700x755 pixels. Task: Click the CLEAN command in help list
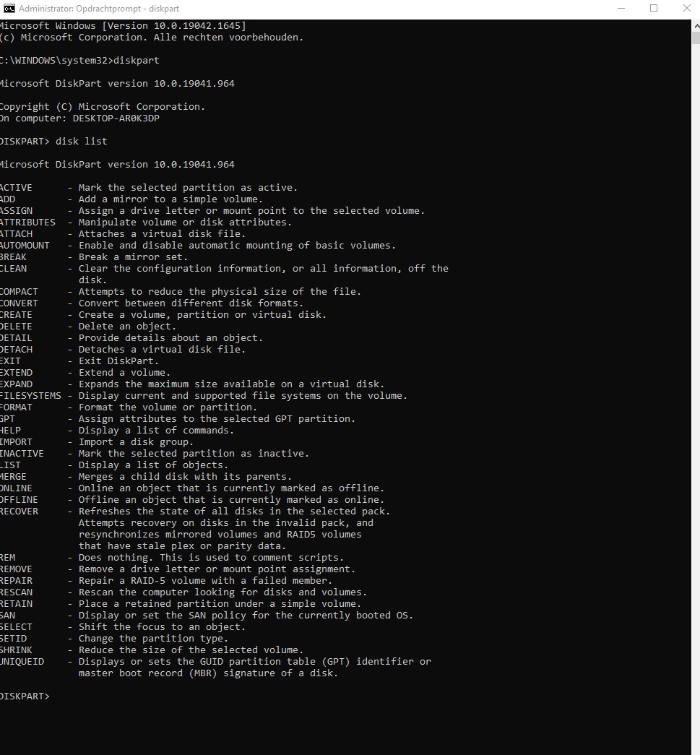coord(14,268)
